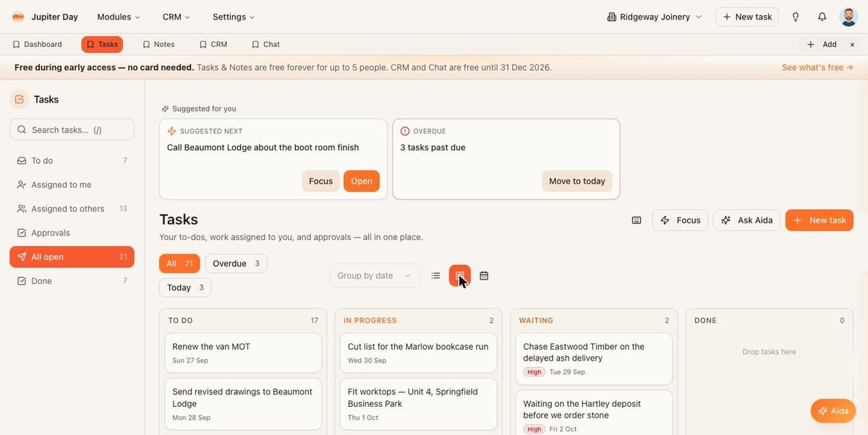The height and width of the screenshot is (435, 868).
Task: Close the bookmarks bar with X
Action: (x=852, y=44)
